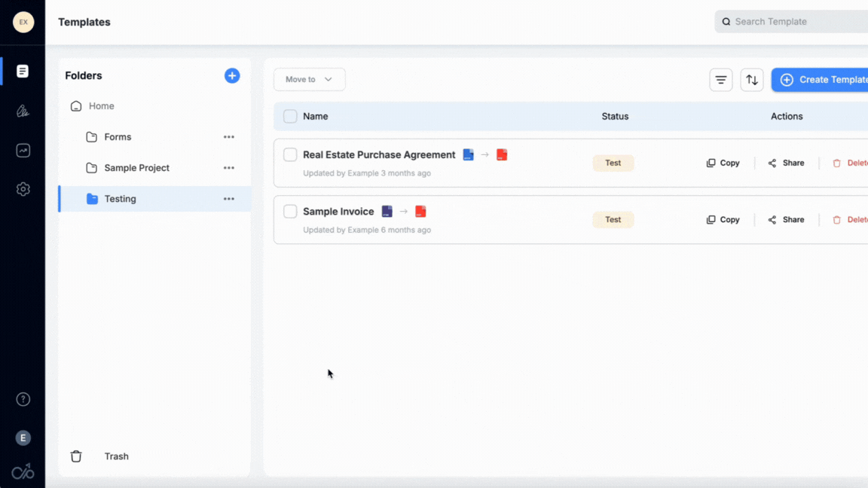Click the signature pen sidebar icon
The width and height of the screenshot is (868, 488).
(x=23, y=111)
